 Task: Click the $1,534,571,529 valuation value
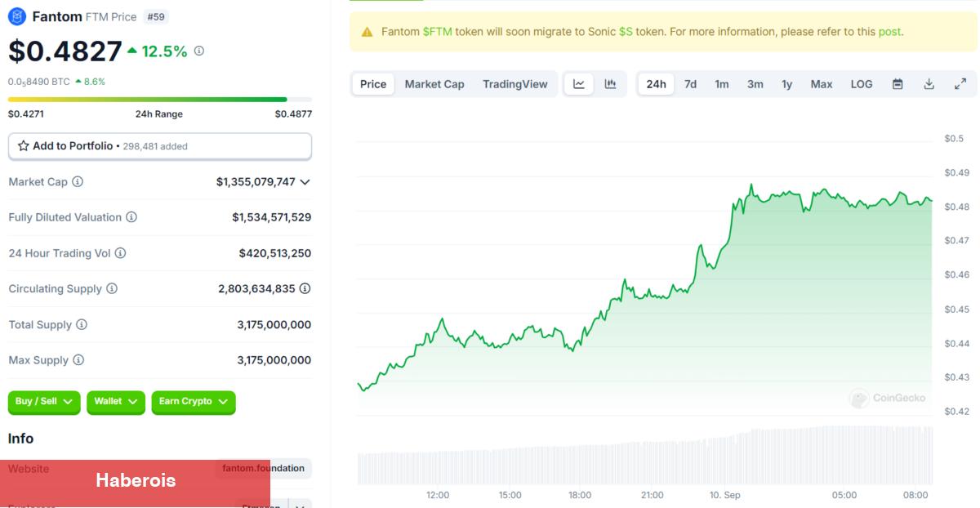(x=271, y=217)
